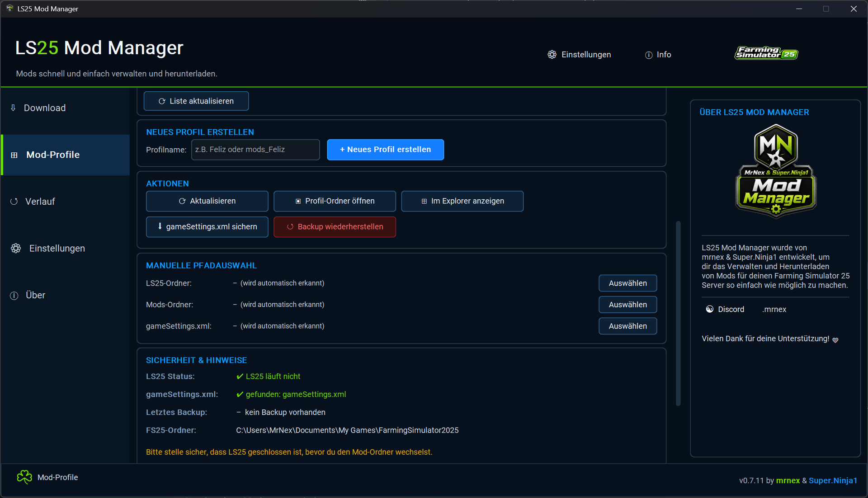Viewport: 868px width, 498px height.
Task: Click the FS25-Ordner path text
Action: tap(347, 430)
